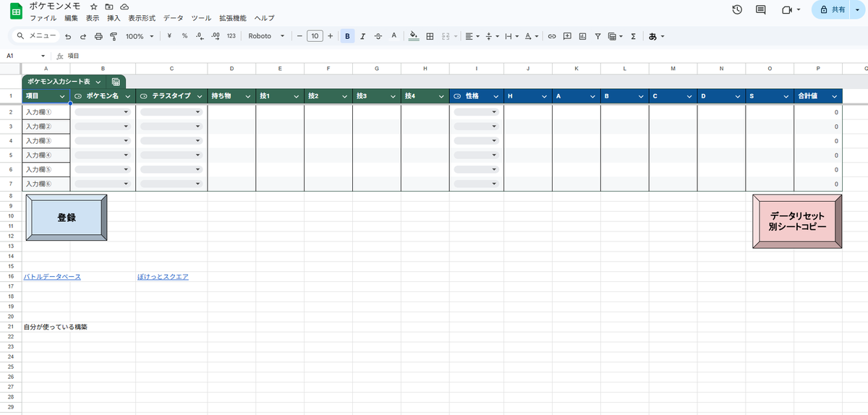
Task: Open the 拡張機能 menu
Action: tap(232, 17)
